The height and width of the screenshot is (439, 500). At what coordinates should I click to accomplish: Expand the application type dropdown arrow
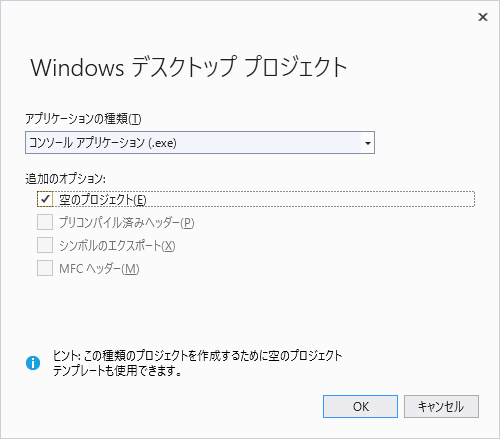tap(368, 143)
